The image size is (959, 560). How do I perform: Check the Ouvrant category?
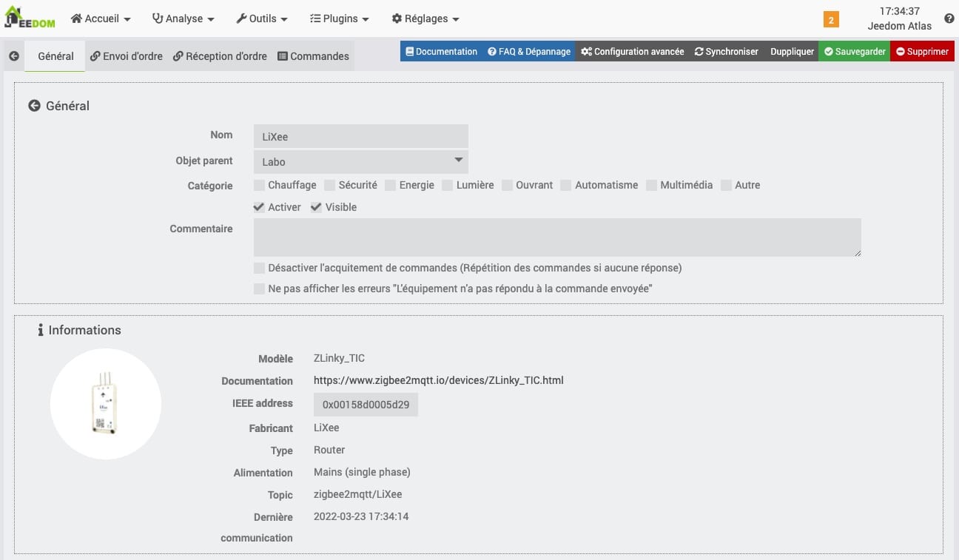click(x=507, y=185)
